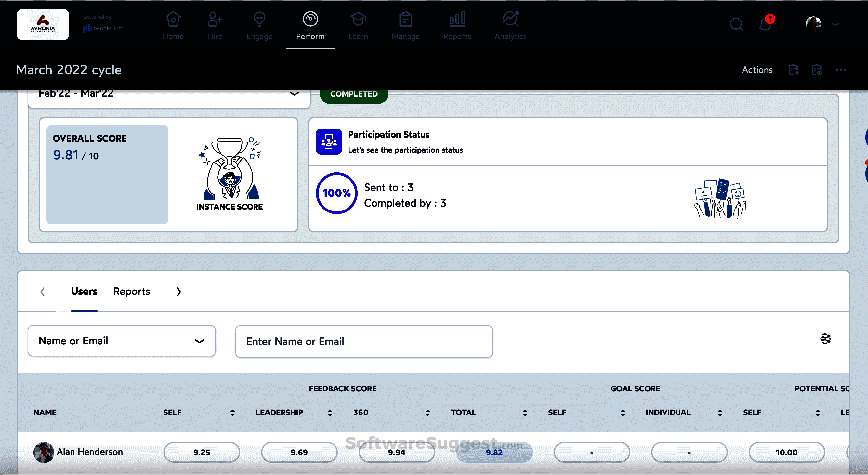
Task: Open the search icon in top bar
Action: [736, 24]
